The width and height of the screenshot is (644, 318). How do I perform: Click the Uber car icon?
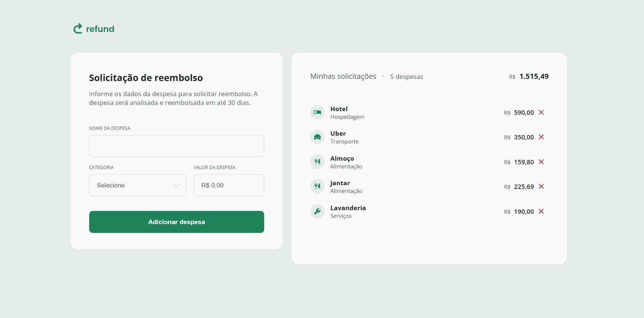[317, 137]
